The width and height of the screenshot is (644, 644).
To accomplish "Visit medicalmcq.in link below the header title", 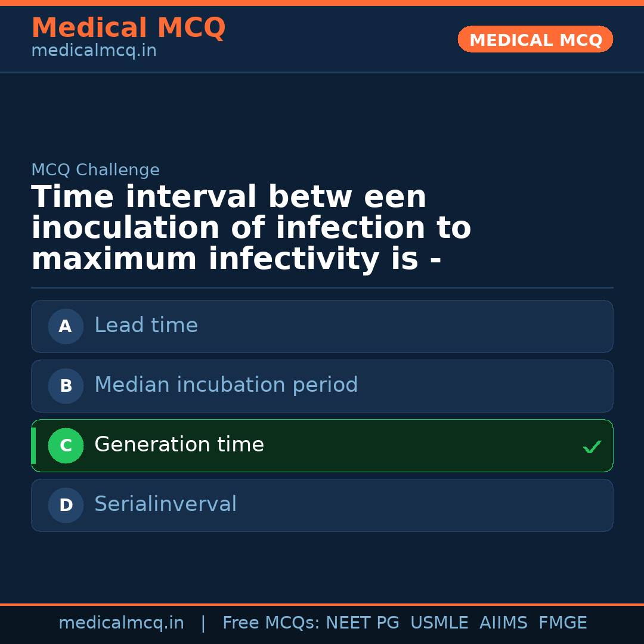I will 94,51.
